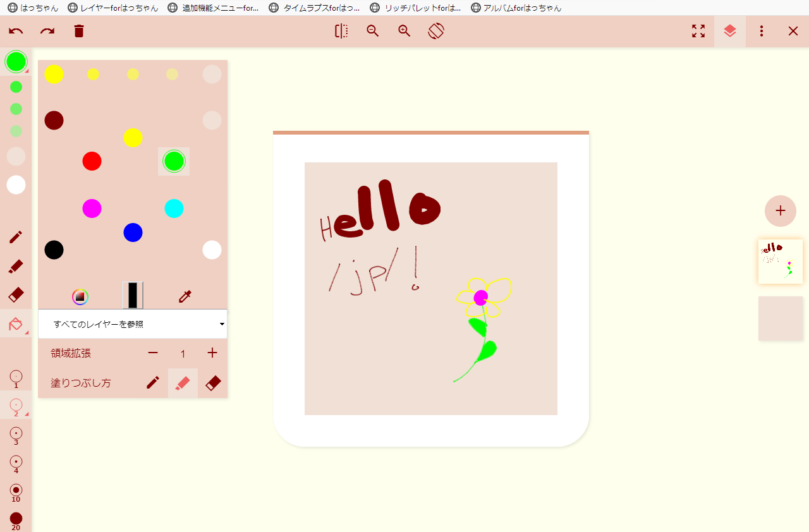Image resolution: width=809 pixels, height=532 pixels.
Task: Choose brush size 20
Action: pos(16,521)
